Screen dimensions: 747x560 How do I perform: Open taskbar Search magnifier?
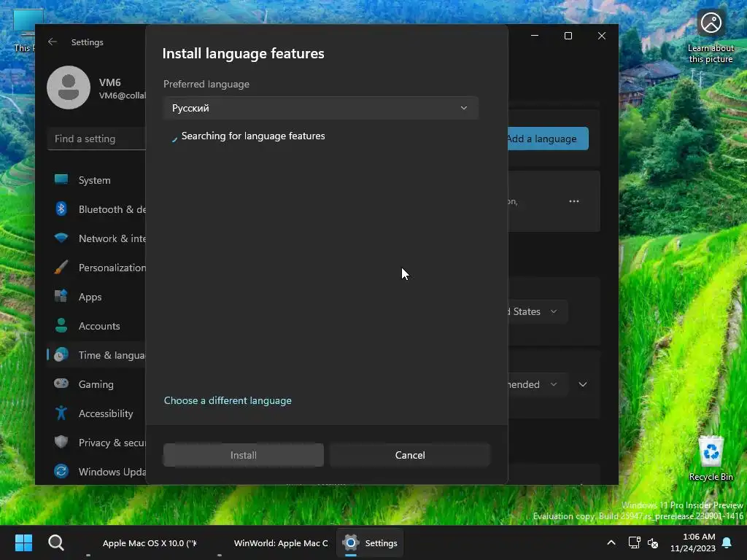[55, 542]
